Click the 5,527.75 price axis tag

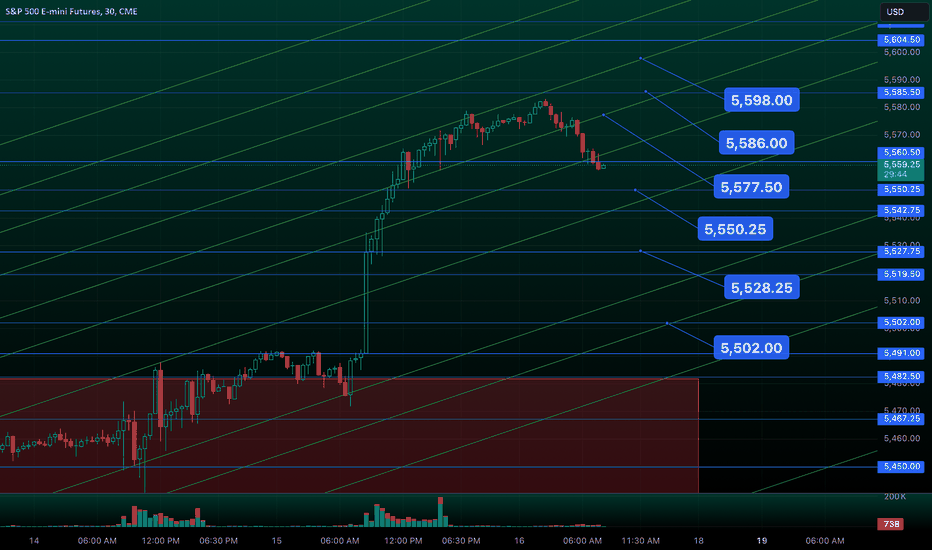coord(901,252)
